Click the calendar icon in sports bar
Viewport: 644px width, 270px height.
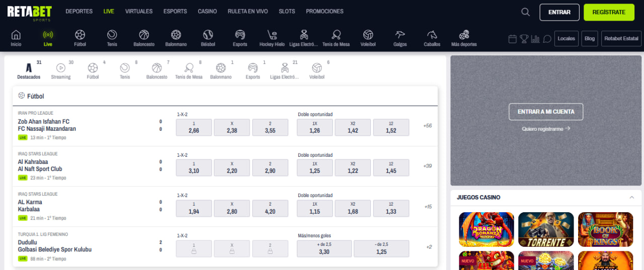click(x=513, y=39)
